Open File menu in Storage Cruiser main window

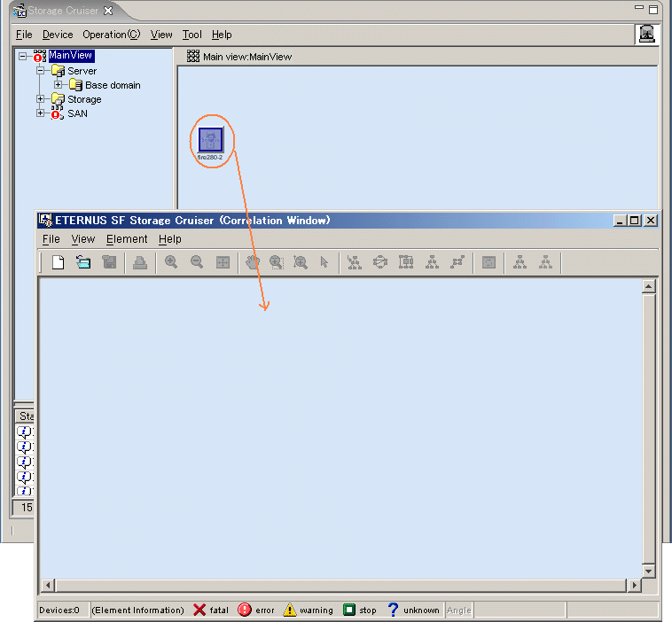24,35
